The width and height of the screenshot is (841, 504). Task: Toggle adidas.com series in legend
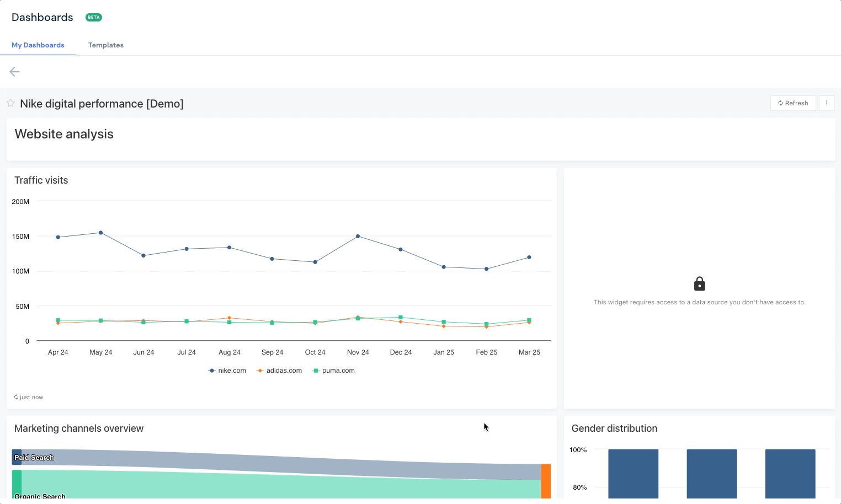(279, 371)
